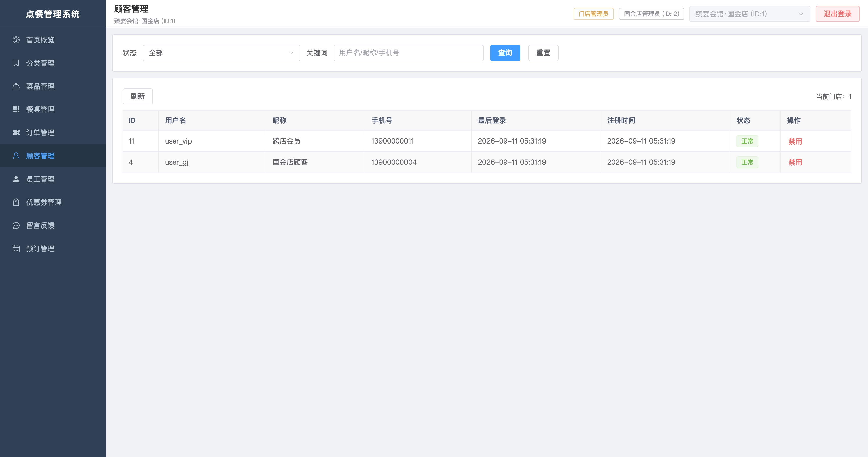Screen dimensions: 868x457
Task: Click the bookmark icon beside 分类管理
Action: pos(16,63)
